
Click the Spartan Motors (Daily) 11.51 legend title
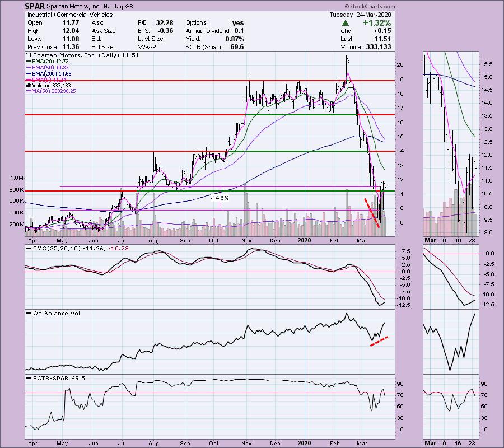coord(86,55)
